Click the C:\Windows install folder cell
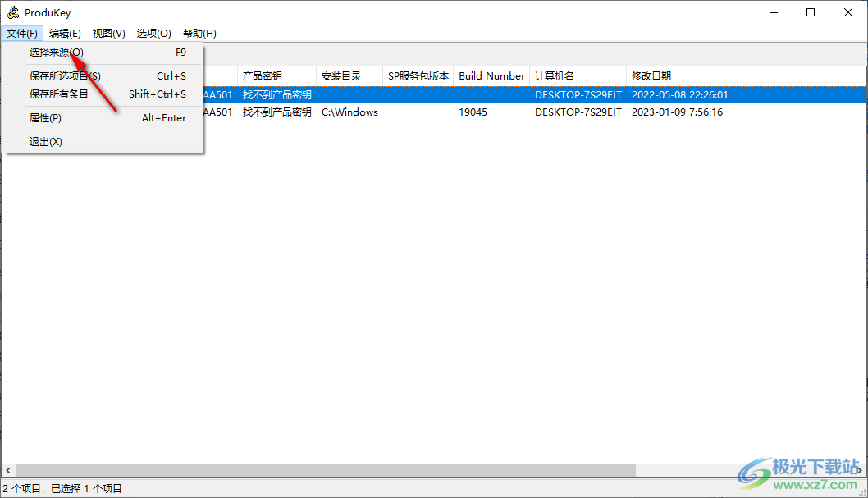Image resolution: width=868 pixels, height=498 pixels. (x=349, y=112)
